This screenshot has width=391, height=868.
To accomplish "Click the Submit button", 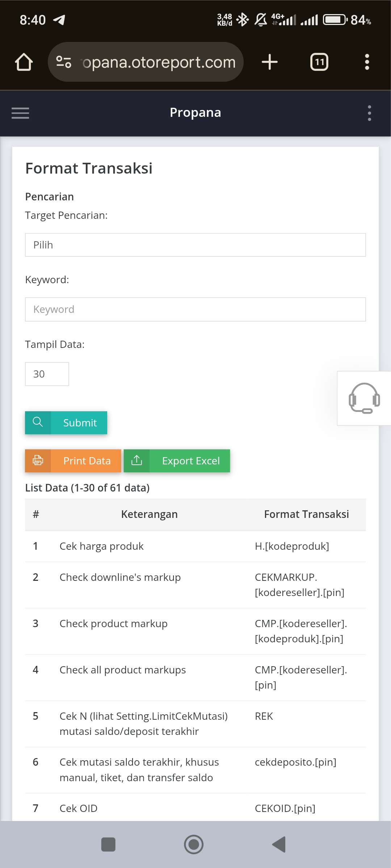I will (x=66, y=422).
